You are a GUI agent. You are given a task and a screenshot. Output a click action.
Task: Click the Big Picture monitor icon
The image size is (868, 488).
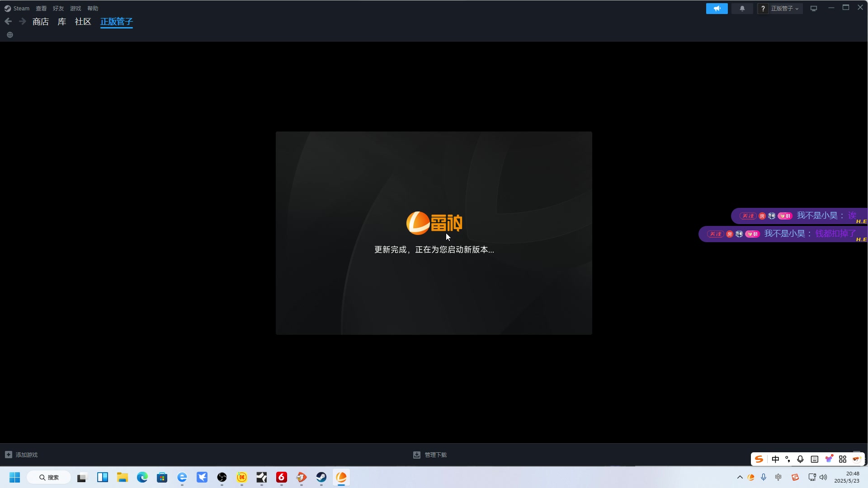pos(814,9)
